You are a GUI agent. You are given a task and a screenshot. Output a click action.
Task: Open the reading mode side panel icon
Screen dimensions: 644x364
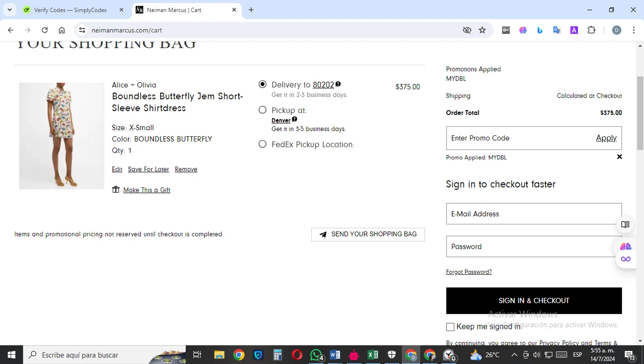point(625,224)
